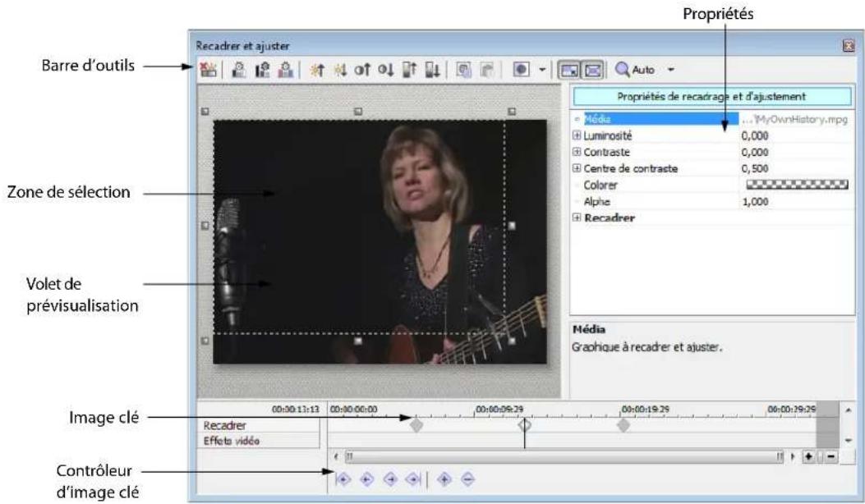The width and height of the screenshot is (865, 504).
Task: Open the dropdown arrow beside the mask icon
Action: tap(542, 70)
